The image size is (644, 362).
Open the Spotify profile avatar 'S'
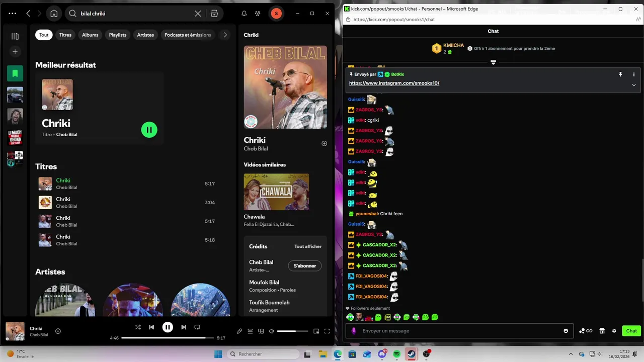pos(276,14)
